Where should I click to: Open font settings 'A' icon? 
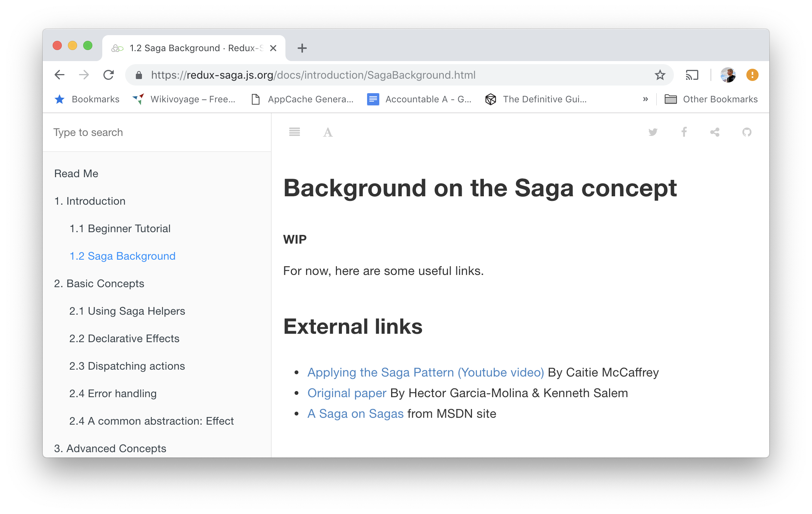click(x=328, y=133)
